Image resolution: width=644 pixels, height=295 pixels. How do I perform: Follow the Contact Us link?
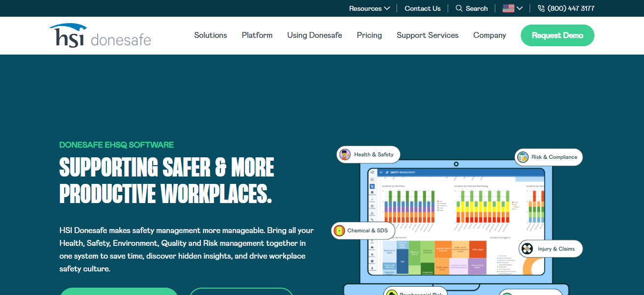tap(422, 8)
